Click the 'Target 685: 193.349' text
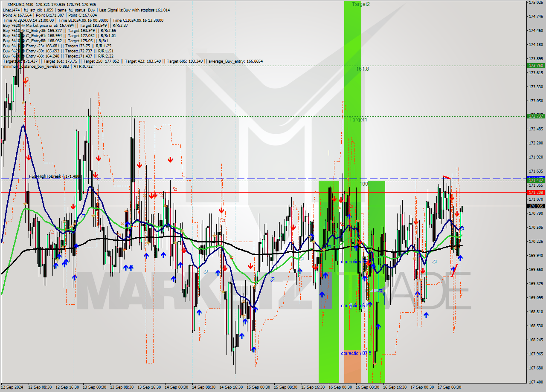The image size is (546, 392). pyautogui.click(x=186, y=61)
